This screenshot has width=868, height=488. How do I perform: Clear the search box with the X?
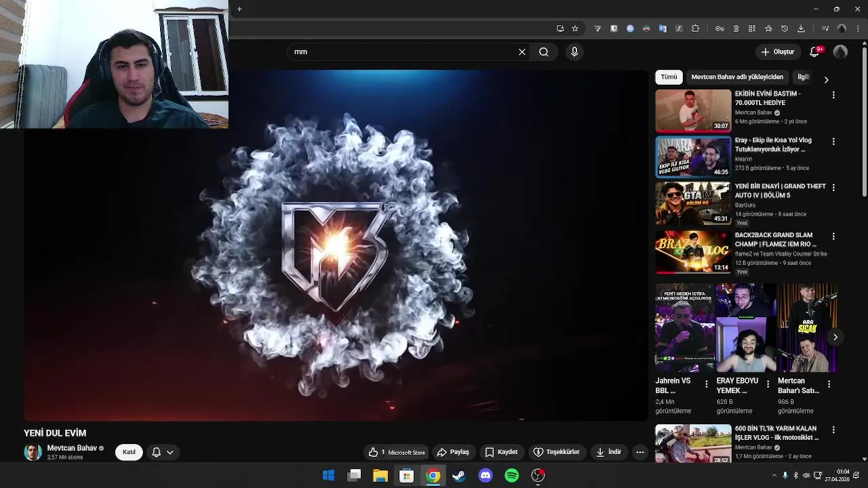[x=522, y=52]
